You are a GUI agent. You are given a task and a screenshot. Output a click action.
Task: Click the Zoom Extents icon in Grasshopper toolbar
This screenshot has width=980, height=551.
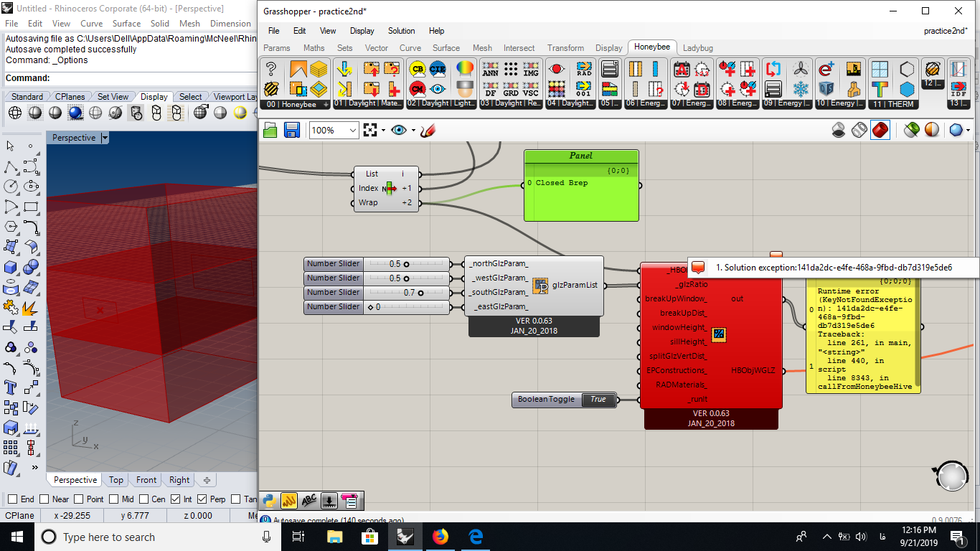(370, 130)
